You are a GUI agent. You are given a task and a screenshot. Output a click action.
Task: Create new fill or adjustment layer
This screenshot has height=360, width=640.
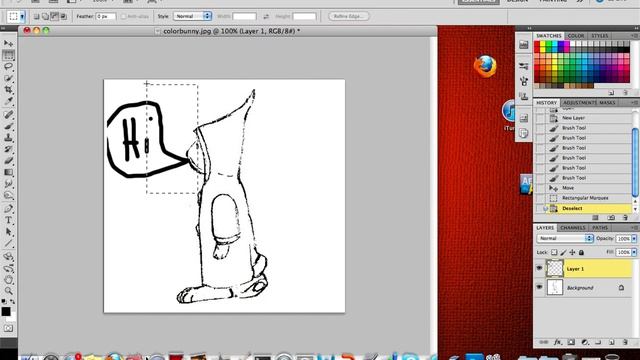pos(584,342)
